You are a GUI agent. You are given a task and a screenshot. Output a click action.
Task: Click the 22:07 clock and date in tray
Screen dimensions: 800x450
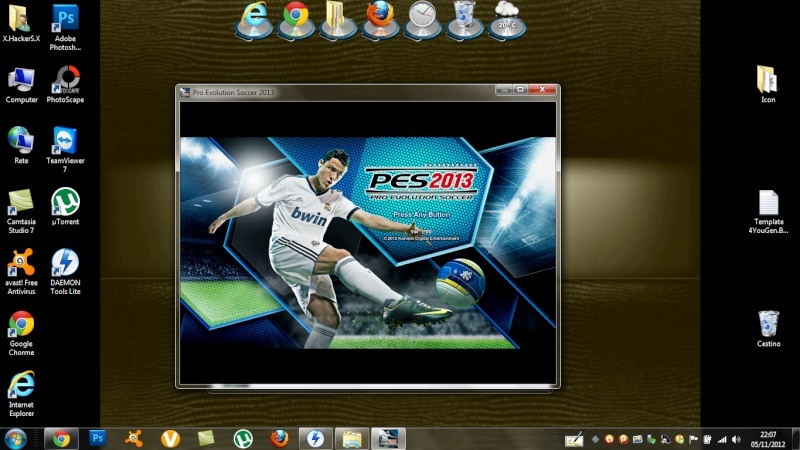[x=768, y=439]
